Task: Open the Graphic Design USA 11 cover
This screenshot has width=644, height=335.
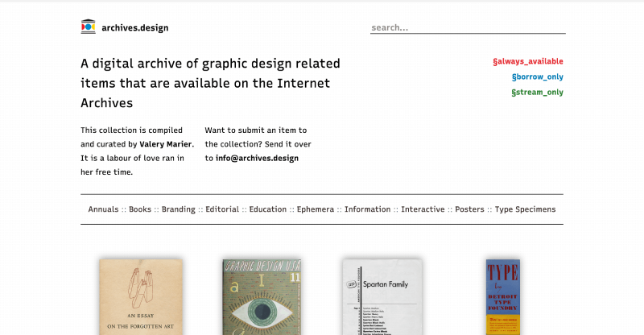Action: pos(262,297)
